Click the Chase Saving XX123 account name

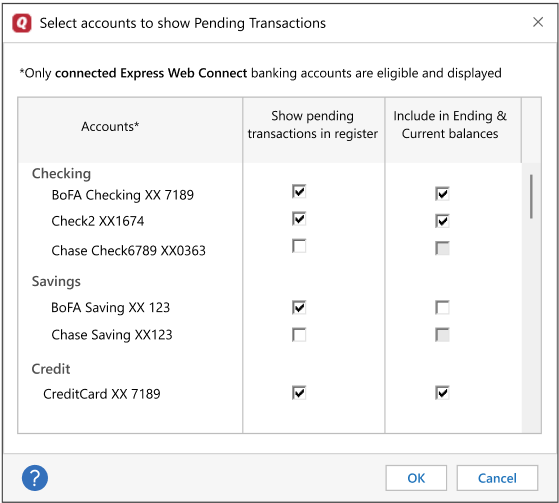tap(112, 335)
